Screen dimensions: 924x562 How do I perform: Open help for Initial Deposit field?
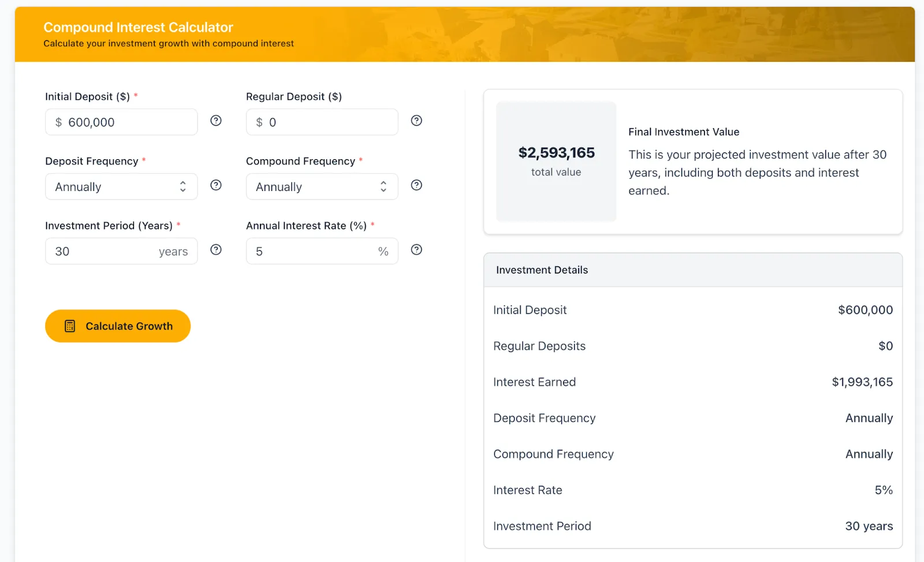click(x=215, y=121)
